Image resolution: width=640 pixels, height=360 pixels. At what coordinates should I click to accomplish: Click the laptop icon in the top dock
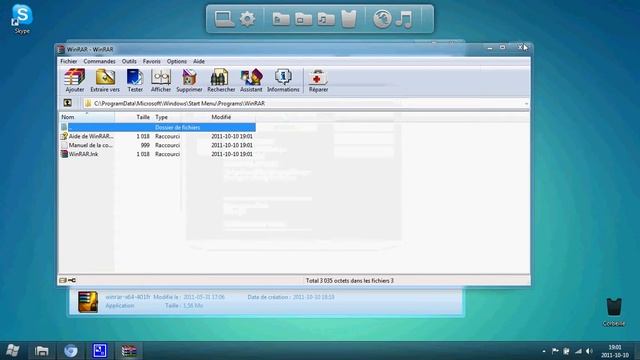pos(224,19)
